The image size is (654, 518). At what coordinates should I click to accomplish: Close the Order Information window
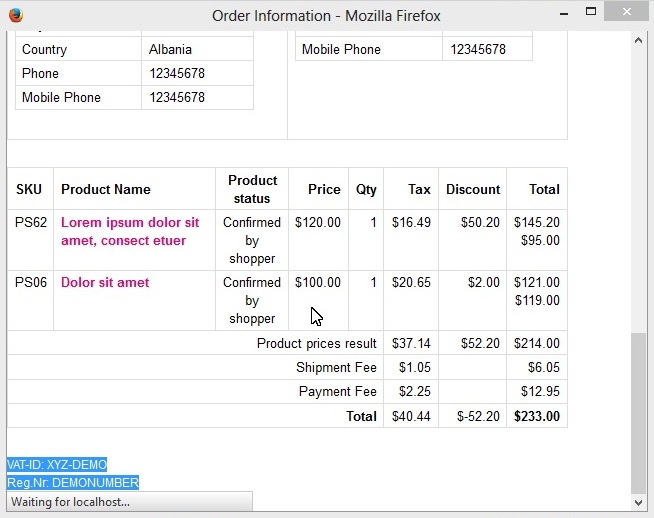pos(626,12)
